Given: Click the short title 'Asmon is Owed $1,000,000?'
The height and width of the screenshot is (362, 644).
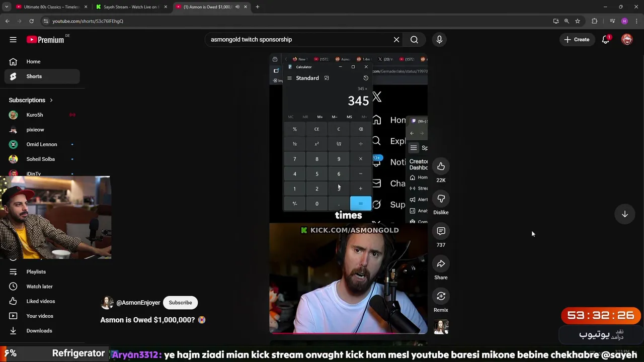Looking at the screenshot, I should pos(147,320).
